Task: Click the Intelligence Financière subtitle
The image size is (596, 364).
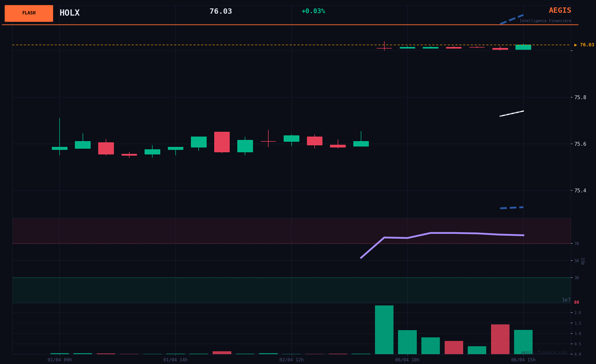Action: click(x=545, y=21)
